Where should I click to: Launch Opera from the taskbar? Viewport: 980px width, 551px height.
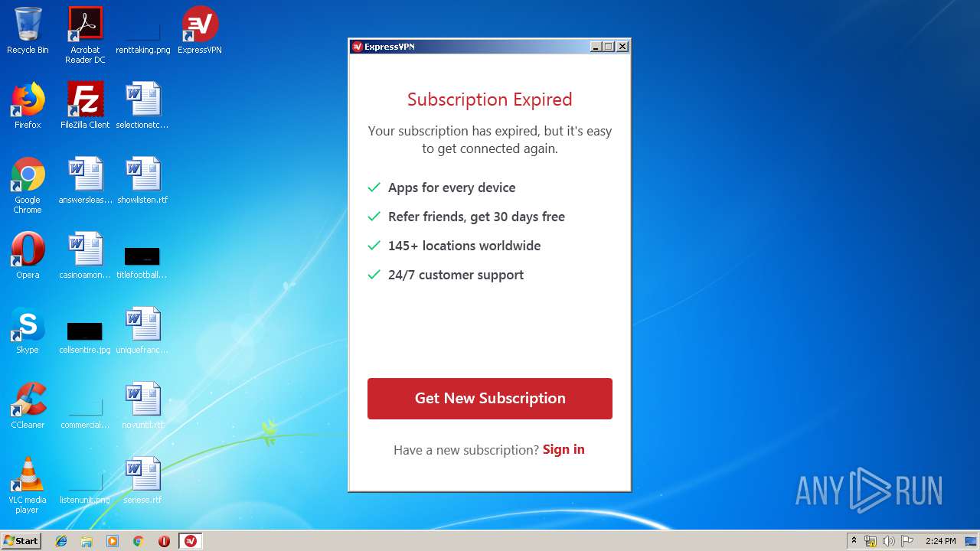pos(164,541)
